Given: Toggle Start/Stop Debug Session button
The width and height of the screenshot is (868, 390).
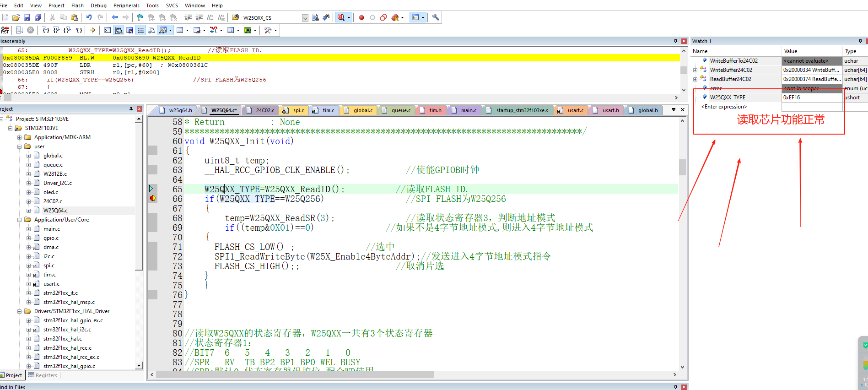Looking at the screenshot, I should (x=341, y=17).
